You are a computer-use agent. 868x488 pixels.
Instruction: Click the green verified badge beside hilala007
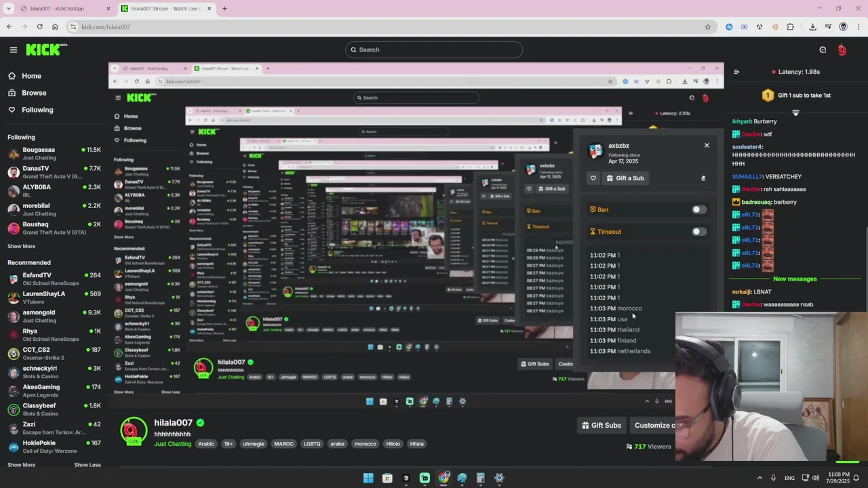200,423
